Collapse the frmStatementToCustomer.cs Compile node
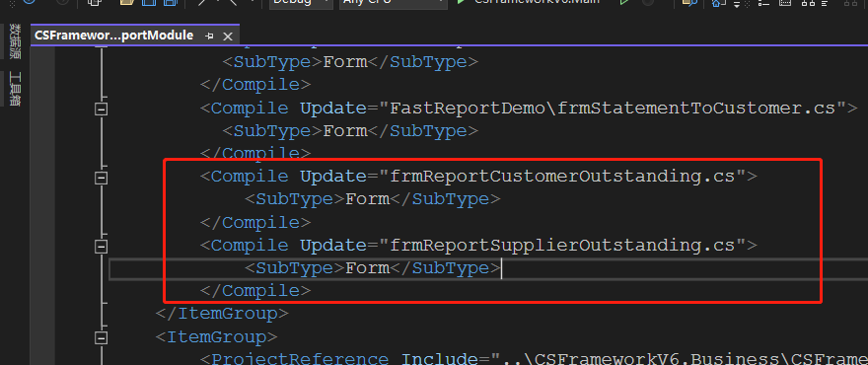The image size is (868, 365). tap(101, 109)
